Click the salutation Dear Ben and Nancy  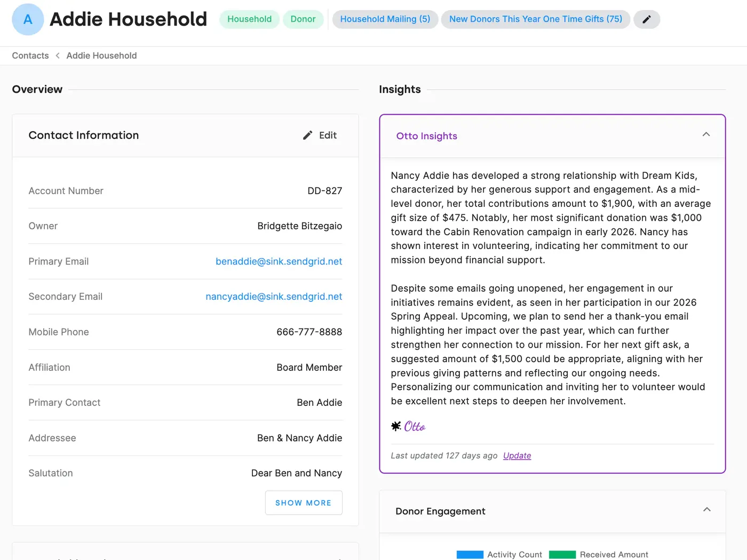pyautogui.click(x=297, y=473)
